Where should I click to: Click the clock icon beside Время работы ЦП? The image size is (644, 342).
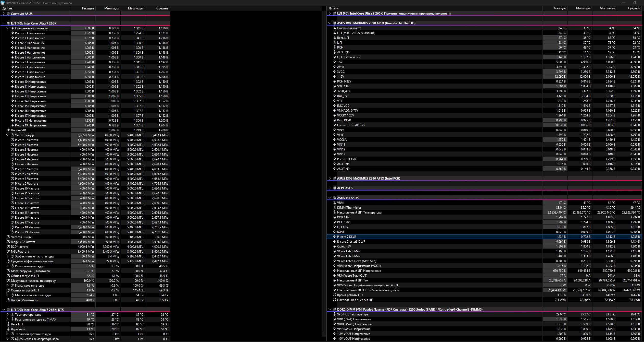[335, 295]
